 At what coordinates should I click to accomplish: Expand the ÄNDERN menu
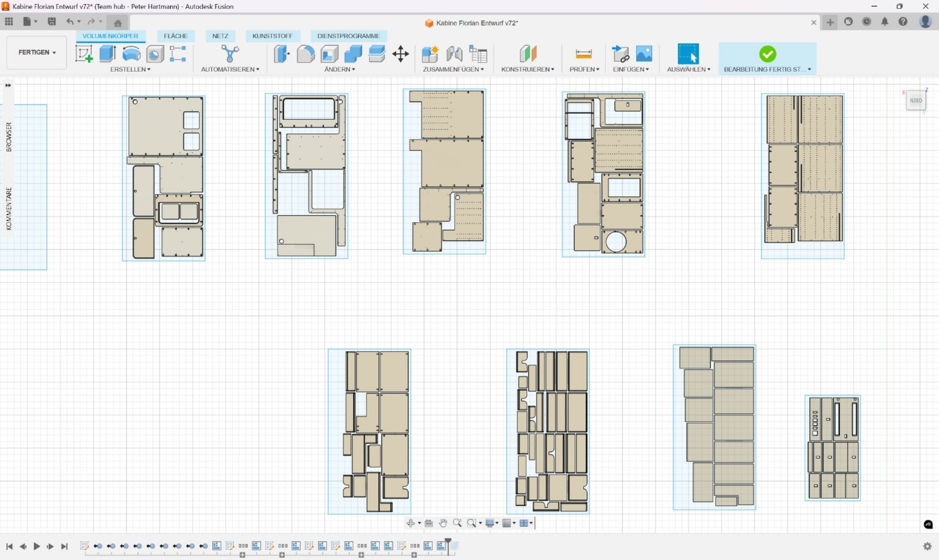pyautogui.click(x=340, y=69)
